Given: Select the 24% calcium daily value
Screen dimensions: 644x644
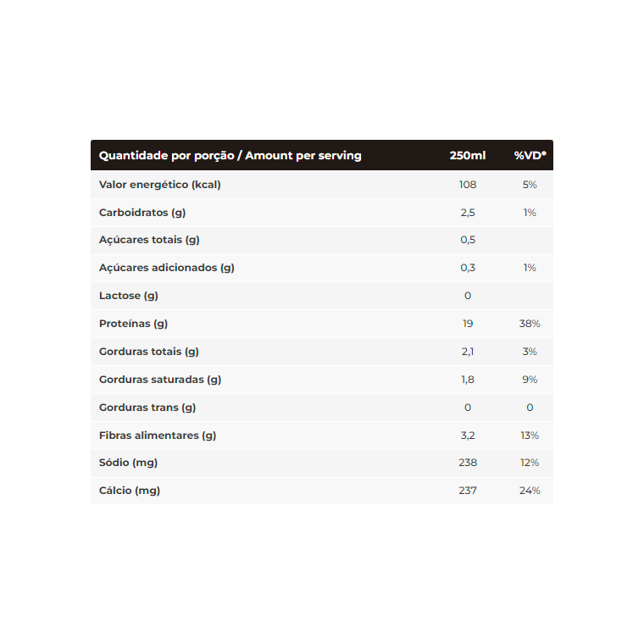Looking at the screenshot, I should (530, 491).
